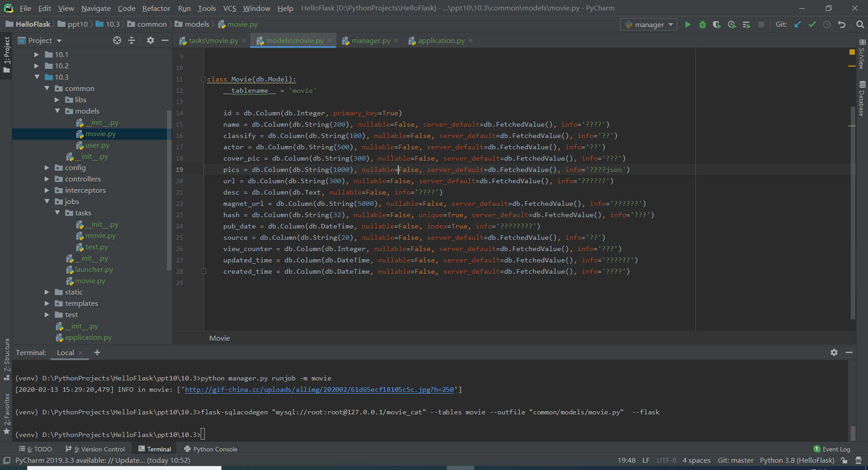Expand the 10.1 folder
The height and width of the screenshot is (470, 868).
[37, 55]
